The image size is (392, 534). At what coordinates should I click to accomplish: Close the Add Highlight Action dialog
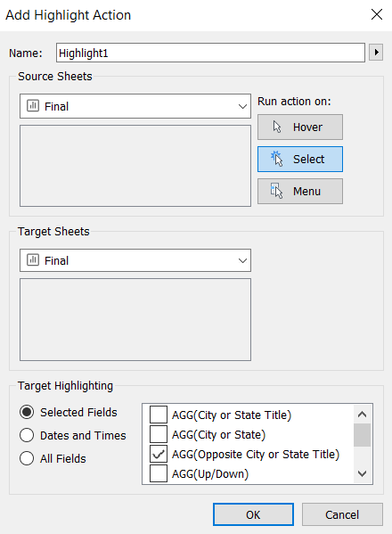click(377, 14)
